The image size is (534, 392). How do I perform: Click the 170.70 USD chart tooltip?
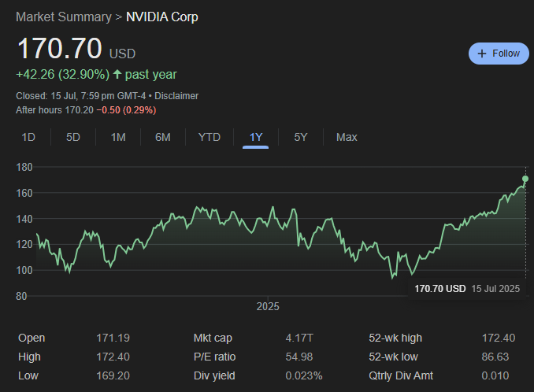(x=467, y=289)
